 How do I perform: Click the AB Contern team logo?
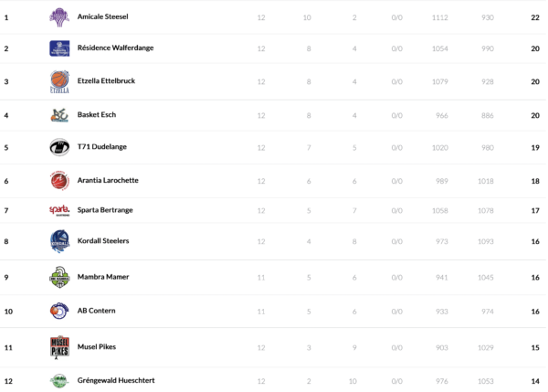(x=59, y=311)
